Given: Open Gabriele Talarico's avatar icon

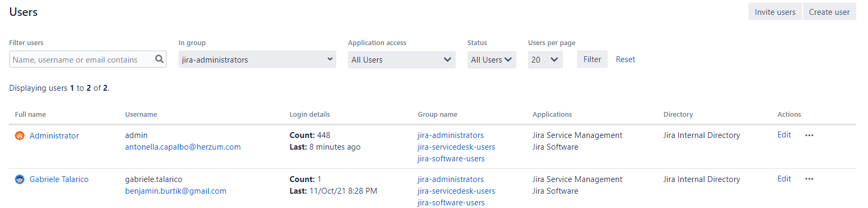Looking at the screenshot, I should [20, 179].
